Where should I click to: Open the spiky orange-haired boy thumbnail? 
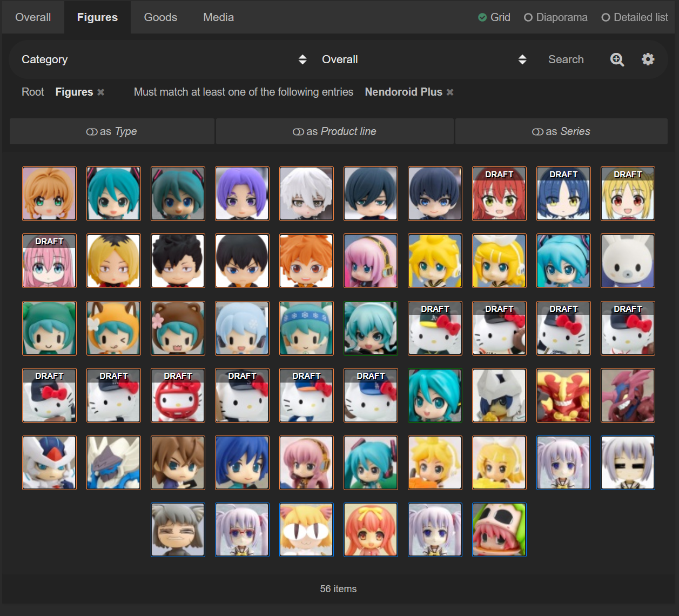pos(306,260)
